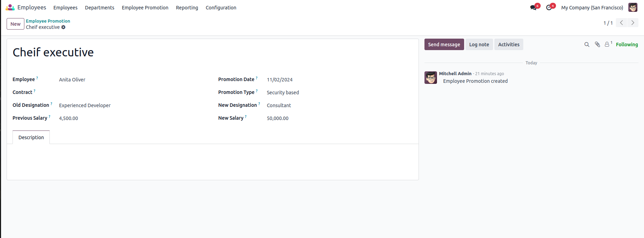Viewport: 644px width, 238px height.
Task: Open the Configuration menu
Action: click(221, 8)
